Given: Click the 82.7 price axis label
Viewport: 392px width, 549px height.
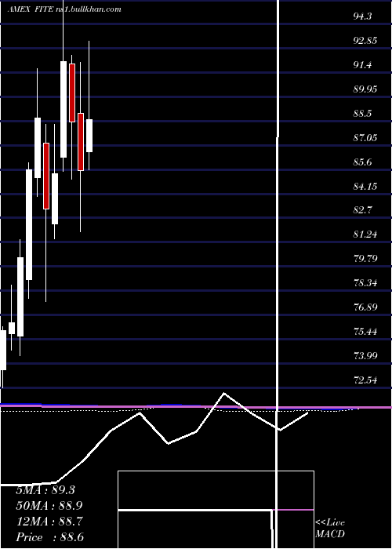Looking at the screenshot, I should tap(362, 210).
